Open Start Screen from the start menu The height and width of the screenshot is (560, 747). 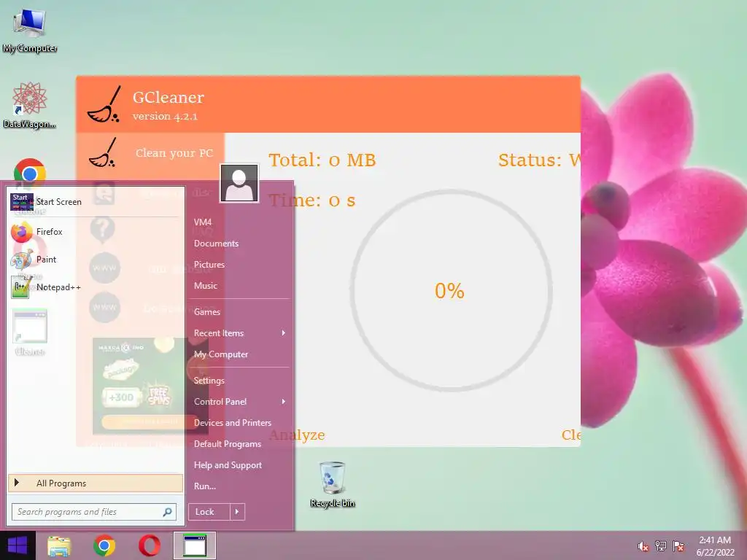click(x=96, y=202)
